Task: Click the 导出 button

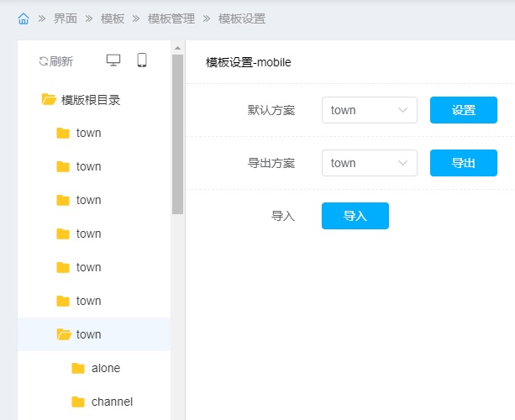Action: point(463,163)
